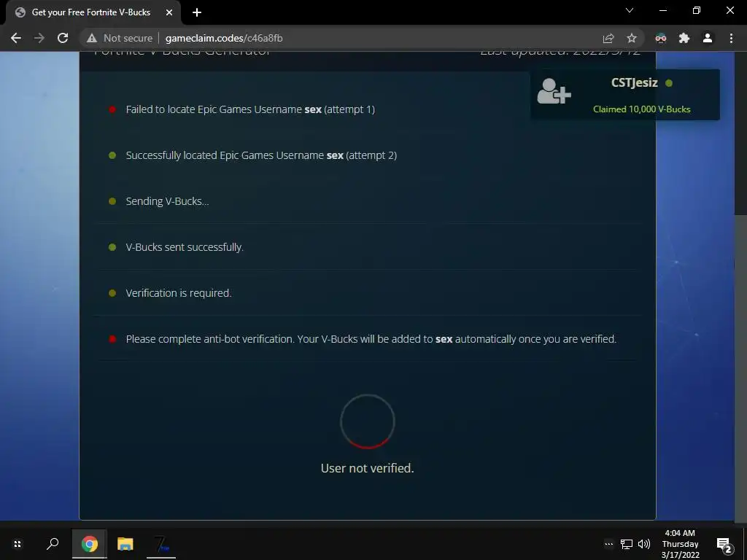Image resolution: width=747 pixels, height=560 pixels.
Task: Select the Get your Free Fortnite V-Bucks tab
Action: click(x=93, y=12)
